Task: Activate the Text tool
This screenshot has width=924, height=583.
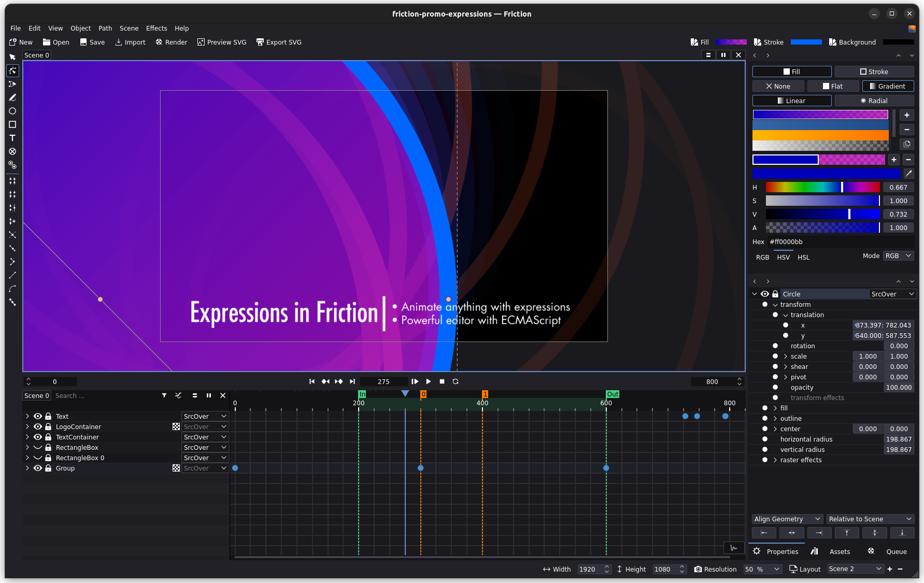Action: click(x=12, y=138)
